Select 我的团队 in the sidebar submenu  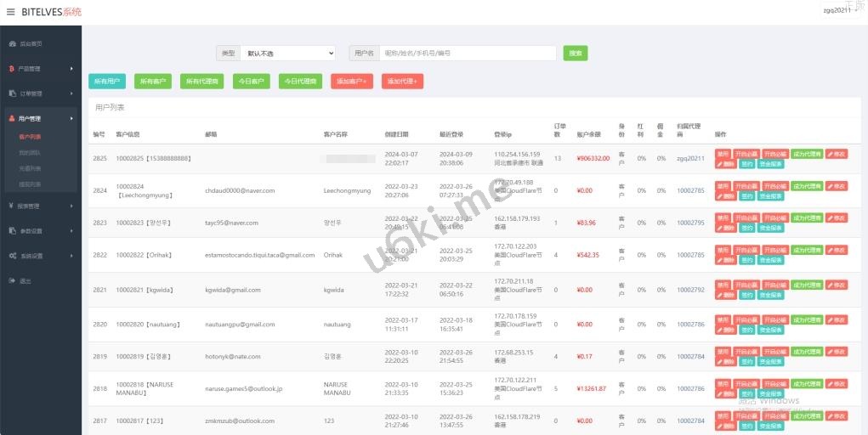(30, 153)
